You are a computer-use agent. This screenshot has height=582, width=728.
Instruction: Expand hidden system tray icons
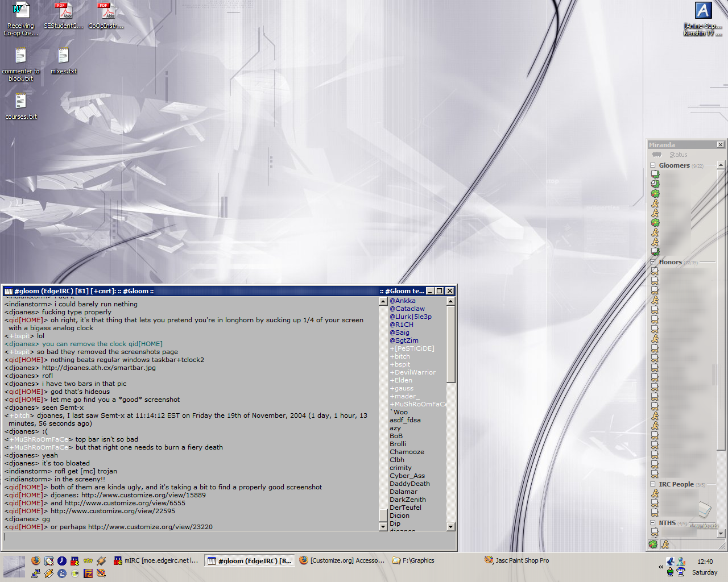[x=660, y=567]
